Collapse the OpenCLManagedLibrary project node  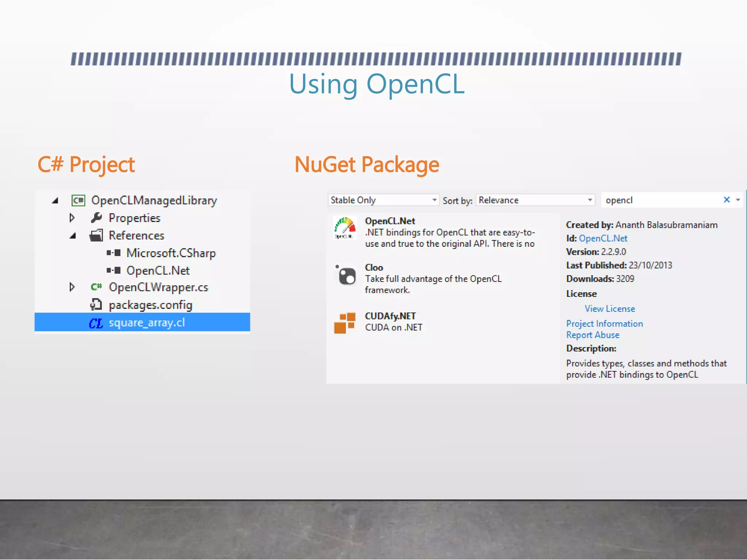(55, 201)
